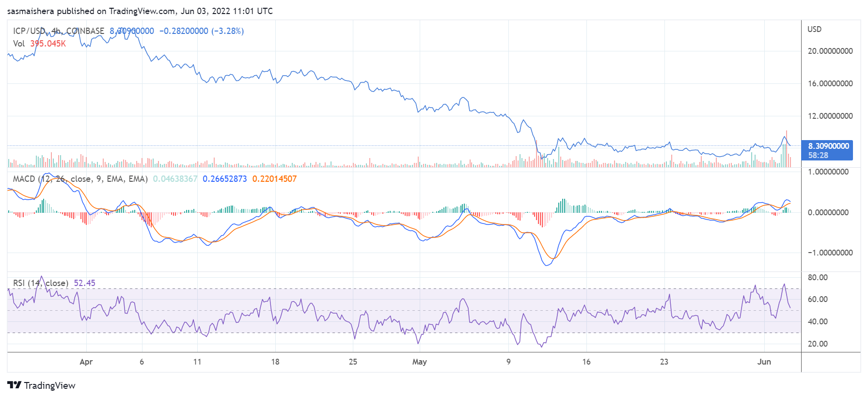Click the Apr date on time axis
The width and height of the screenshot is (868, 398).
click(86, 362)
